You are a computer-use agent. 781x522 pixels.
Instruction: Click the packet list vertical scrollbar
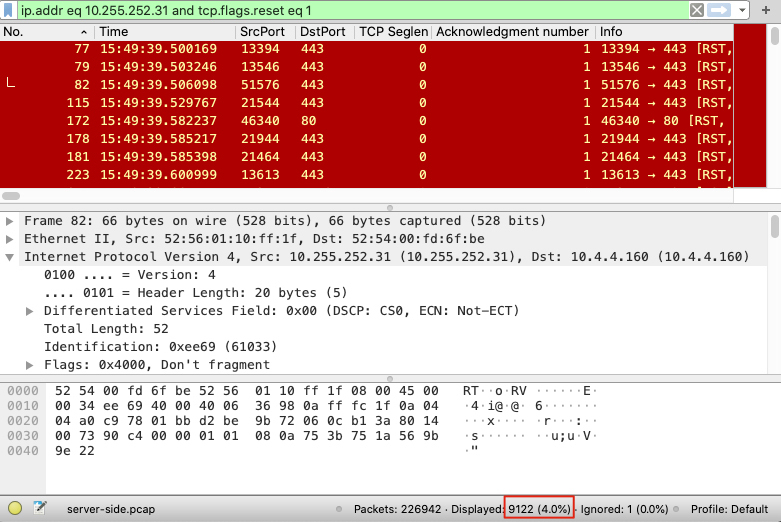[775, 110]
